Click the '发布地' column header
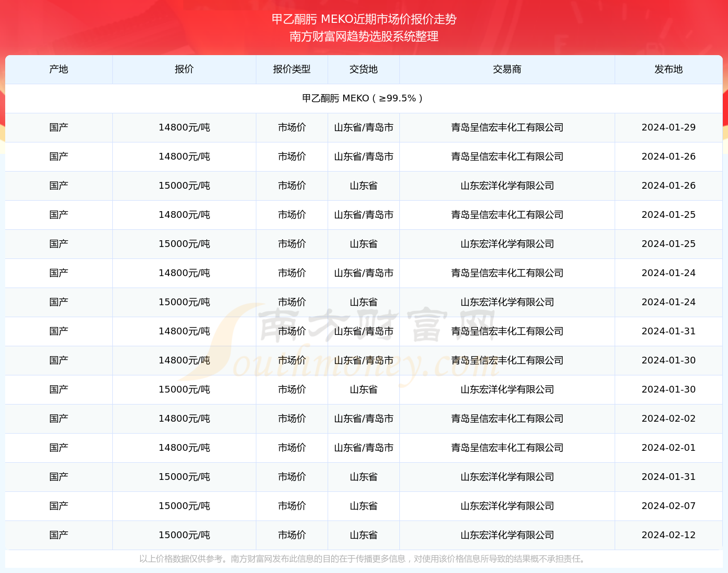Screen dimensions: 728x573 click(668, 69)
